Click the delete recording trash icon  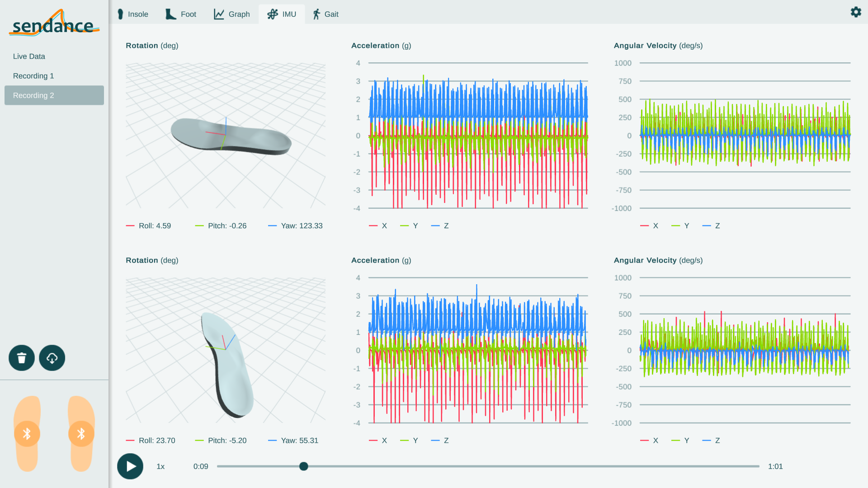(x=22, y=358)
